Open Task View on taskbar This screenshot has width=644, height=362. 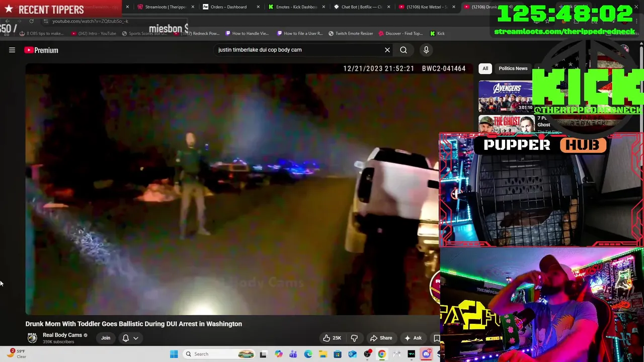click(263, 354)
